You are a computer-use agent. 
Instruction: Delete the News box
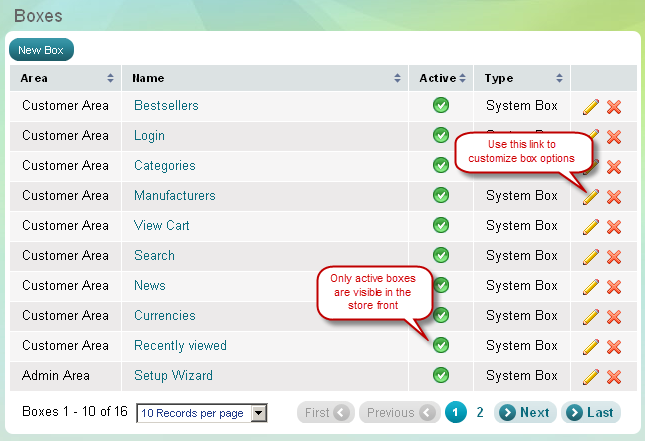(x=614, y=287)
